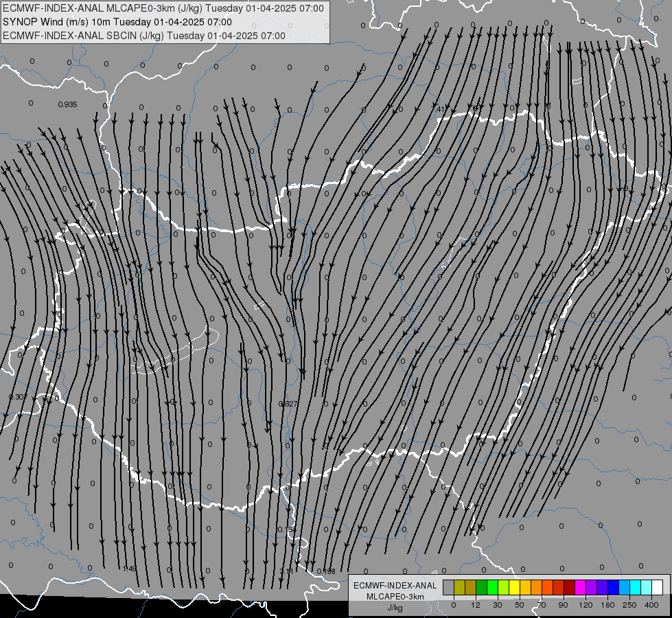Select the gray legend color swatch
The image size is (672, 618).
click(x=448, y=587)
